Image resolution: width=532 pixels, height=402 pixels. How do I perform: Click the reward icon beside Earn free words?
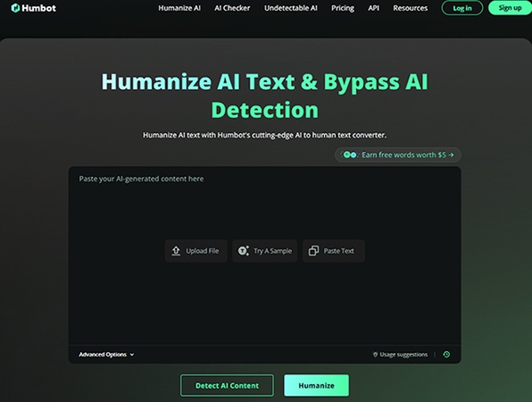click(350, 155)
